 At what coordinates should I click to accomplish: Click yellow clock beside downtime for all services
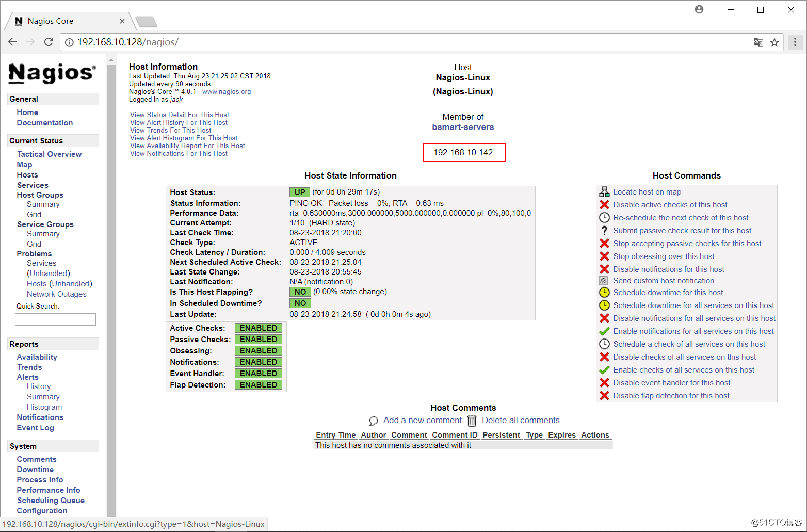click(604, 305)
